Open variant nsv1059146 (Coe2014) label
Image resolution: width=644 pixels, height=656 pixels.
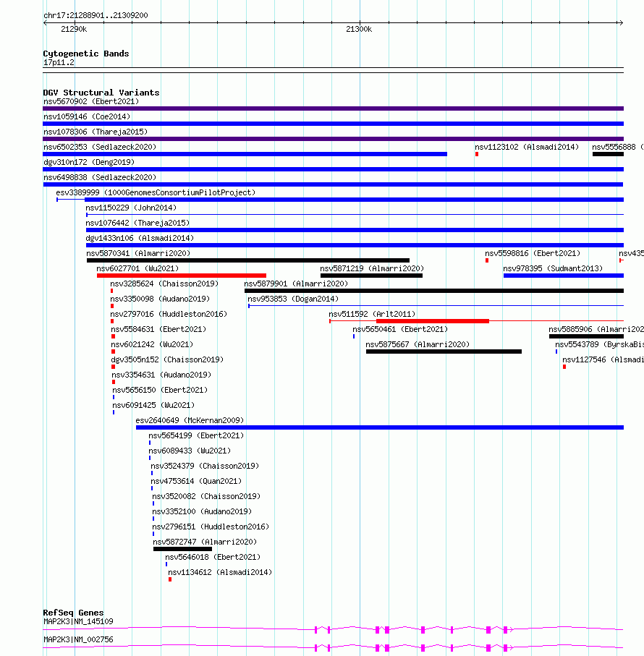(x=87, y=116)
